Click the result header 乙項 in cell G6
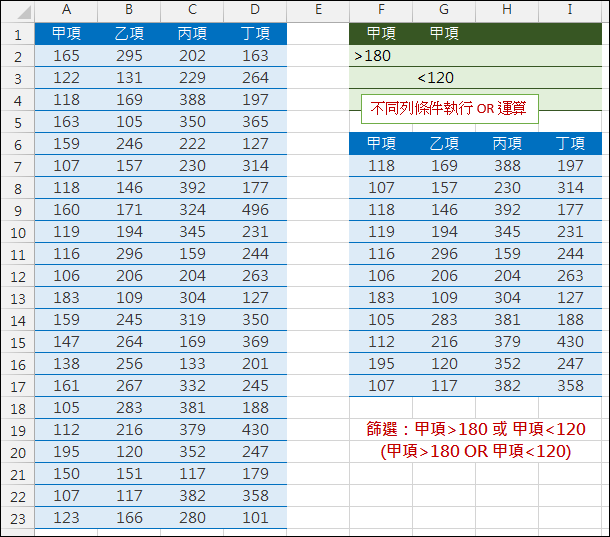This screenshot has width=610, height=537. [444, 144]
